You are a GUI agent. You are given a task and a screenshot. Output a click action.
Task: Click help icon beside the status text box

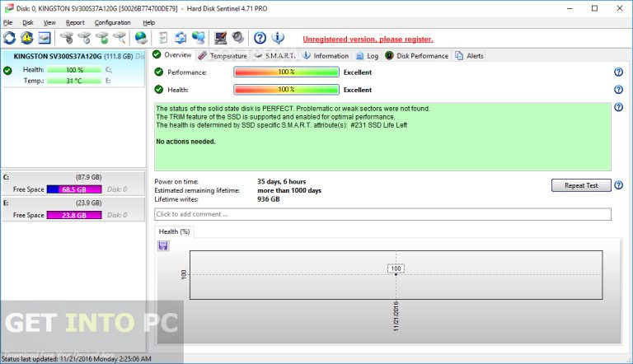(618, 107)
